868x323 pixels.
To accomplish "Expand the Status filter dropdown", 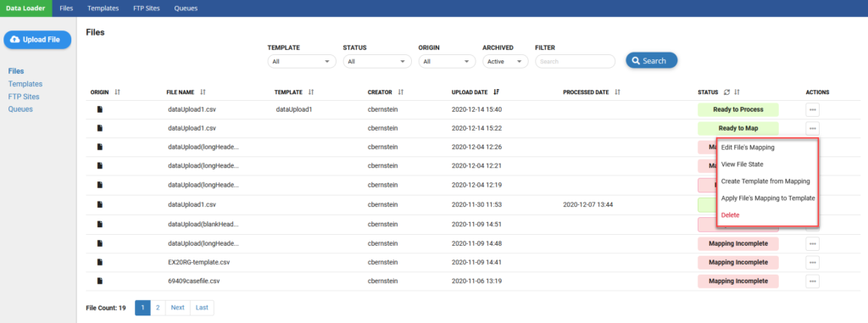I will pyautogui.click(x=377, y=62).
